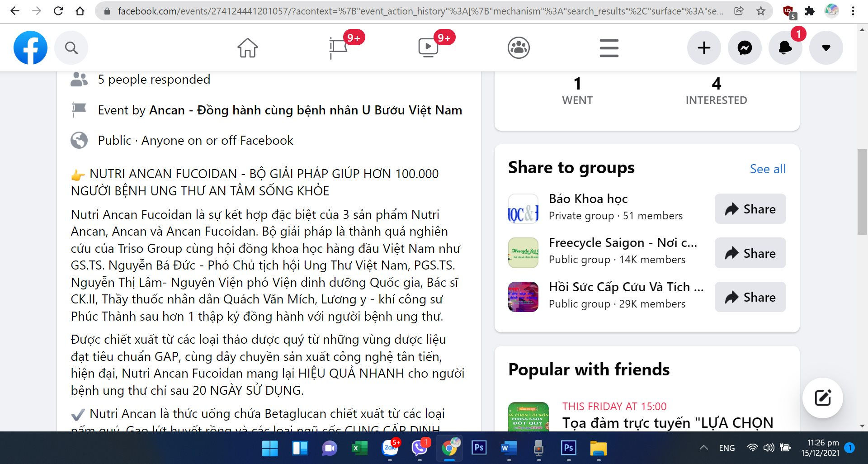Image resolution: width=868 pixels, height=464 pixels.
Task: Open Widgets from taskbar
Action: point(300,448)
